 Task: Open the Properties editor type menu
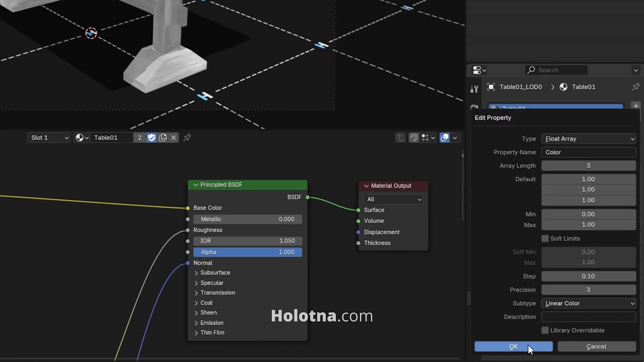tap(479, 70)
